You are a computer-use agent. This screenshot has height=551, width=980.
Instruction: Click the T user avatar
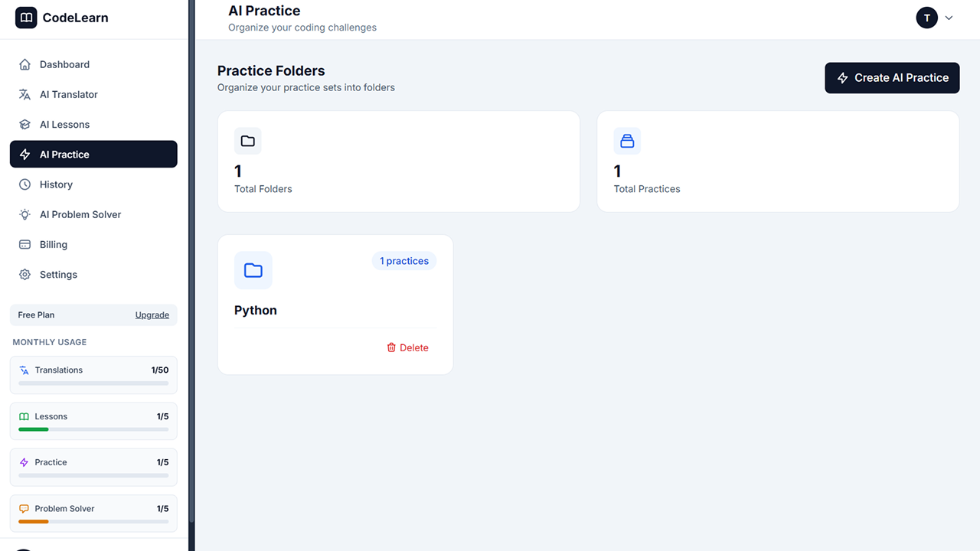(x=926, y=18)
